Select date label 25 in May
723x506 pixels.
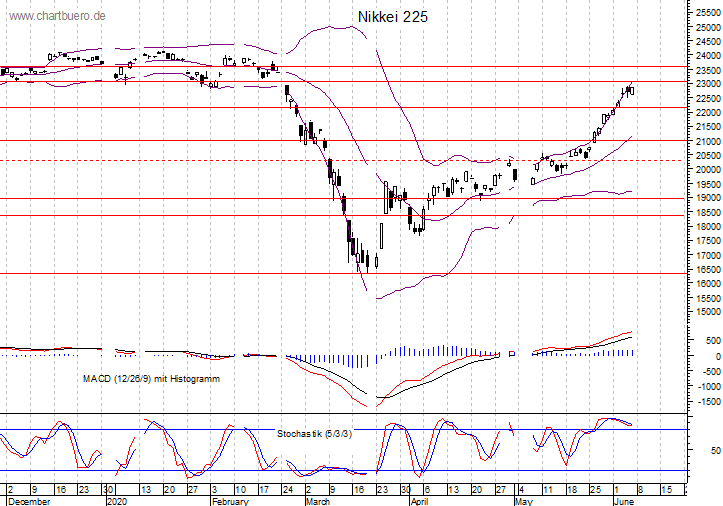pos(595,489)
